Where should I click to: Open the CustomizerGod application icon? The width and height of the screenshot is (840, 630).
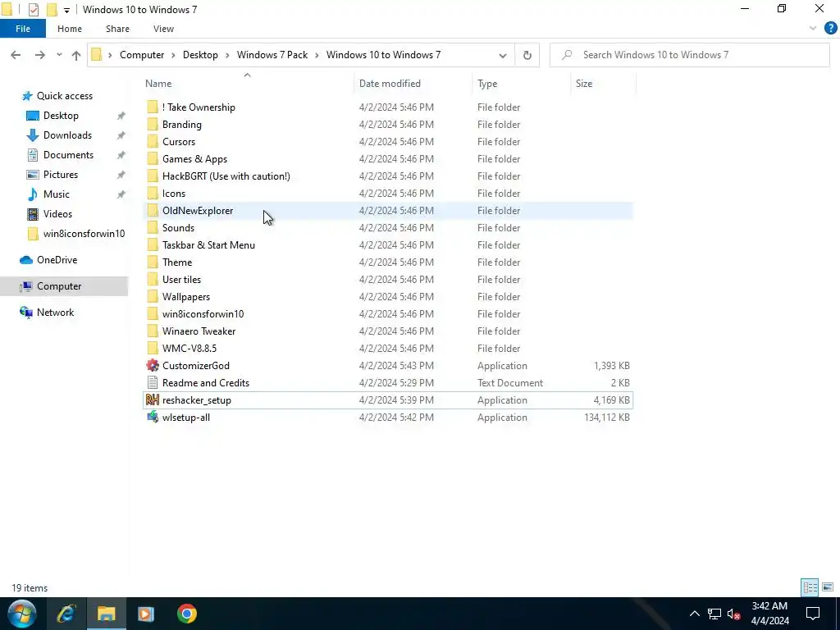pos(153,365)
